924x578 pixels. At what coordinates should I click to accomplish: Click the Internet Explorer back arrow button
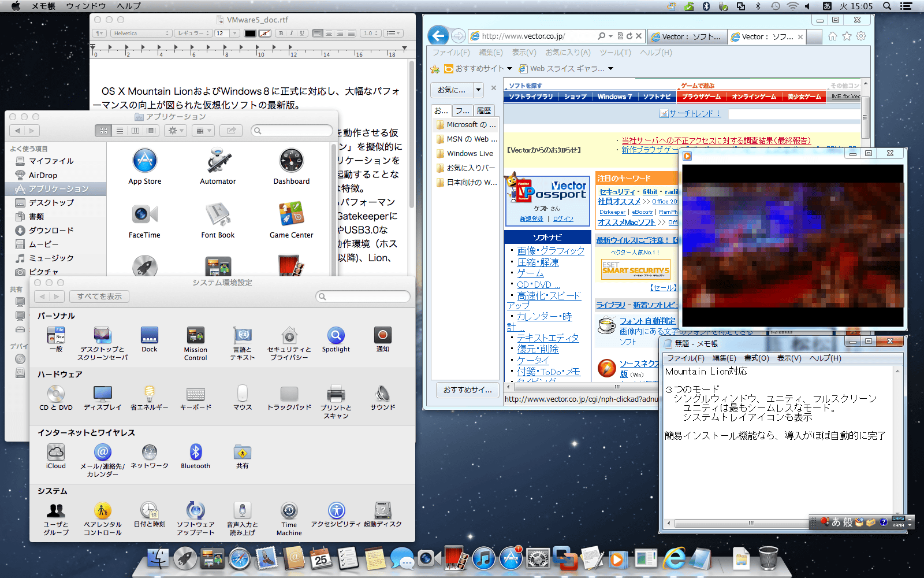[x=438, y=36]
